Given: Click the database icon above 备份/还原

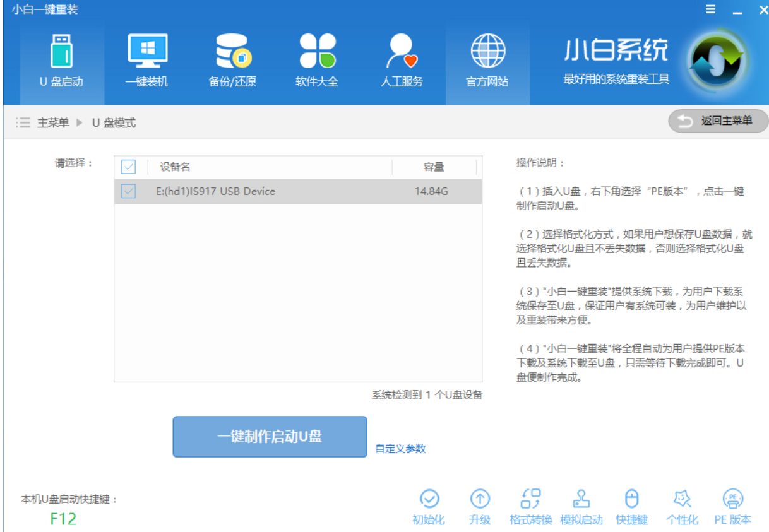Looking at the screenshot, I should tap(233, 51).
